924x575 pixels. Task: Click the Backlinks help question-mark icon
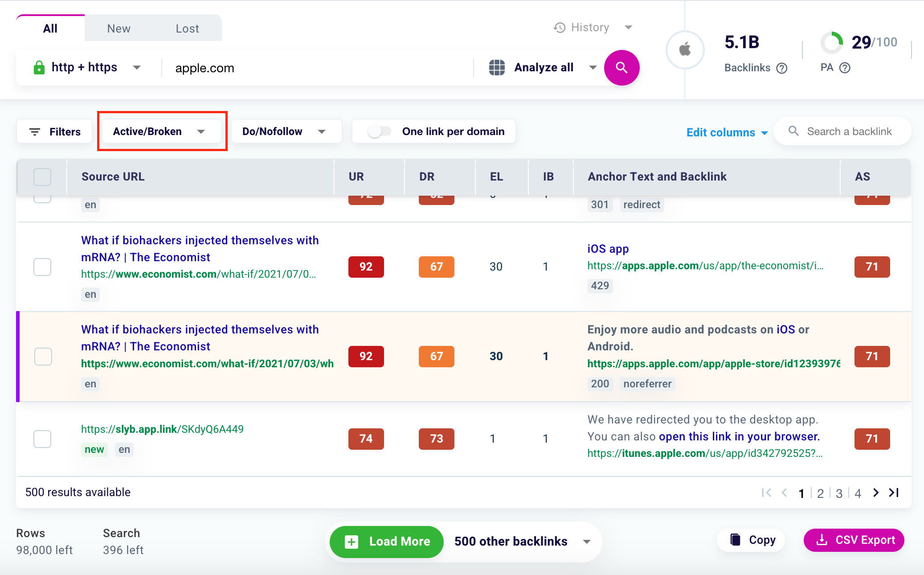(x=781, y=68)
